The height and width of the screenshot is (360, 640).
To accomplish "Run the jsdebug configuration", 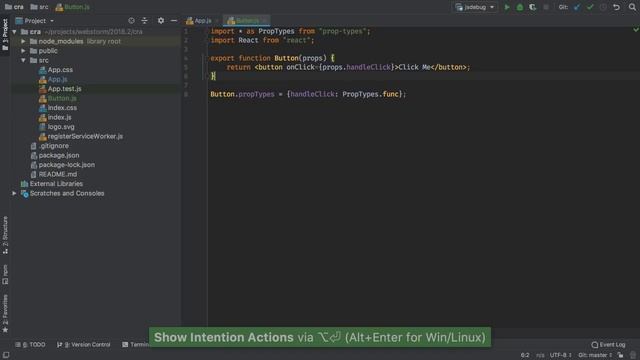I will point(507,7).
